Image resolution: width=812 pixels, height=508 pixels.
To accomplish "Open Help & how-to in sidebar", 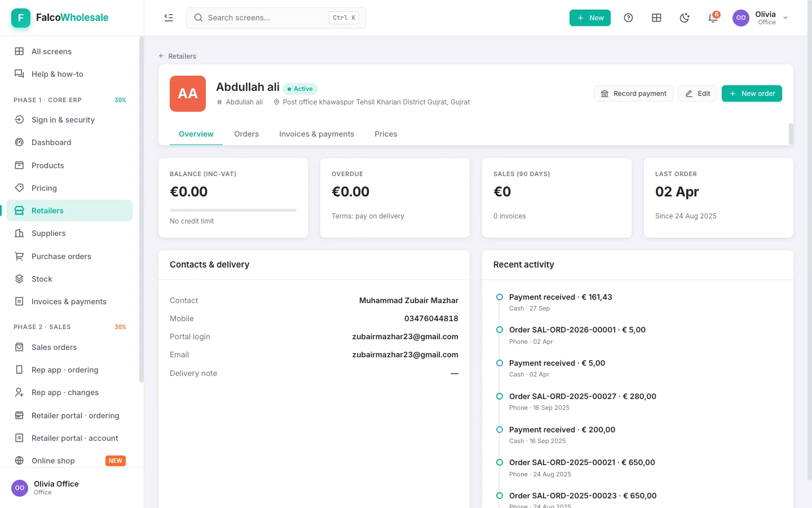I will coord(70,74).
